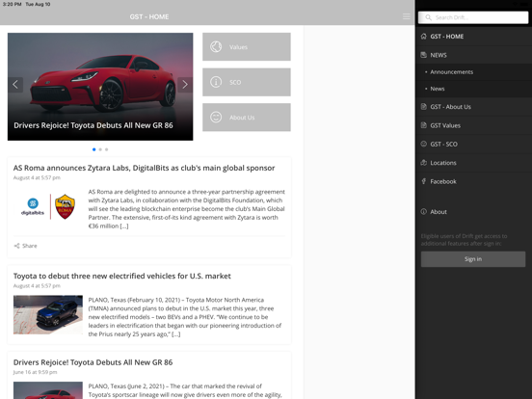532x399 pixels.
Task: Click the SCO tile button
Action: point(247,82)
